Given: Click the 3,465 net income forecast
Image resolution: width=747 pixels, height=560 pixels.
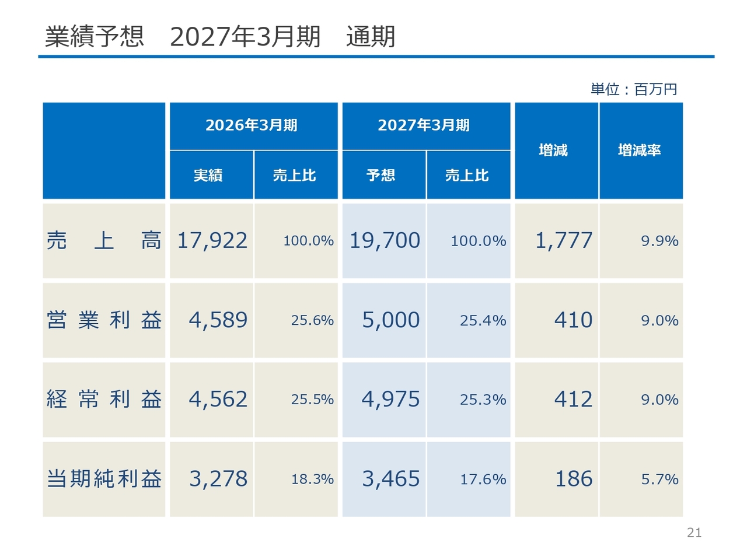Looking at the screenshot, I should pyautogui.click(x=390, y=479).
